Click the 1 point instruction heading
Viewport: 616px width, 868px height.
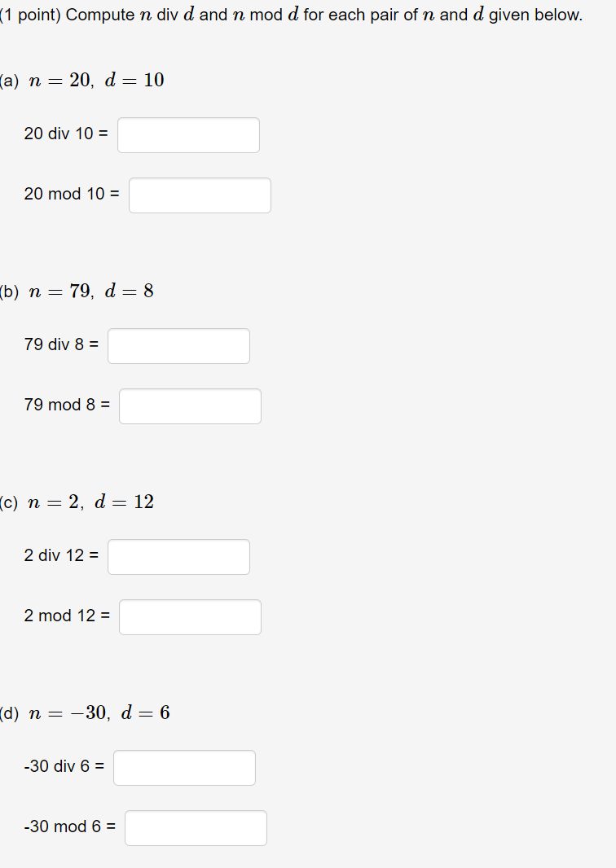(x=291, y=14)
